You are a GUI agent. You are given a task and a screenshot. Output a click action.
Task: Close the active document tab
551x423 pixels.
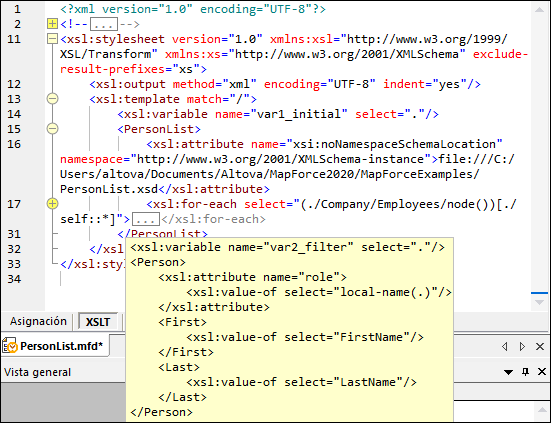[x=540, y=346]
